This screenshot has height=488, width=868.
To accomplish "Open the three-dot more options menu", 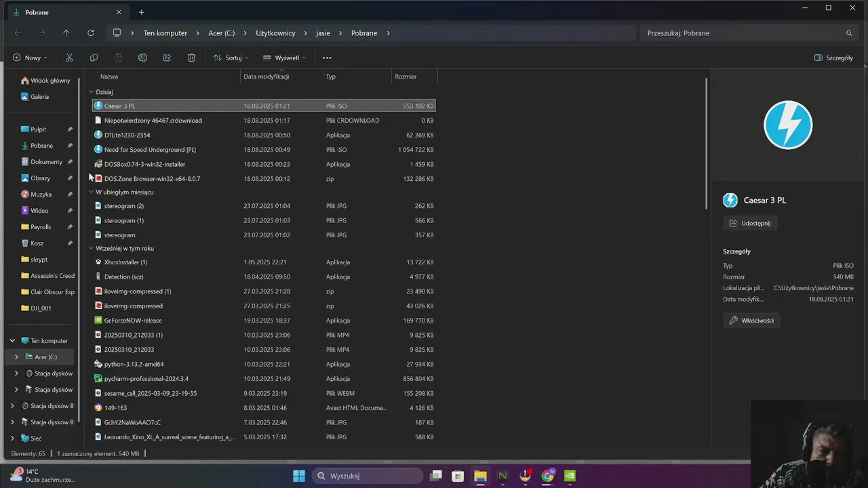I will point(327,58).
